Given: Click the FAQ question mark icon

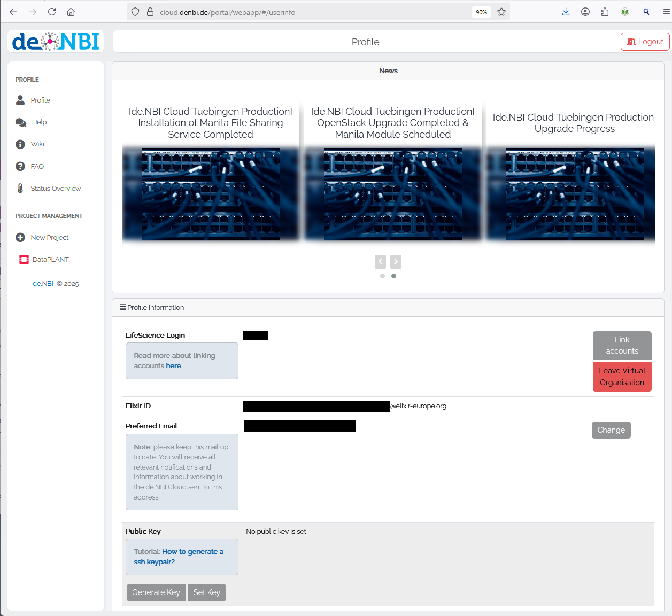Looking at the screenshot, I should 20,166.
